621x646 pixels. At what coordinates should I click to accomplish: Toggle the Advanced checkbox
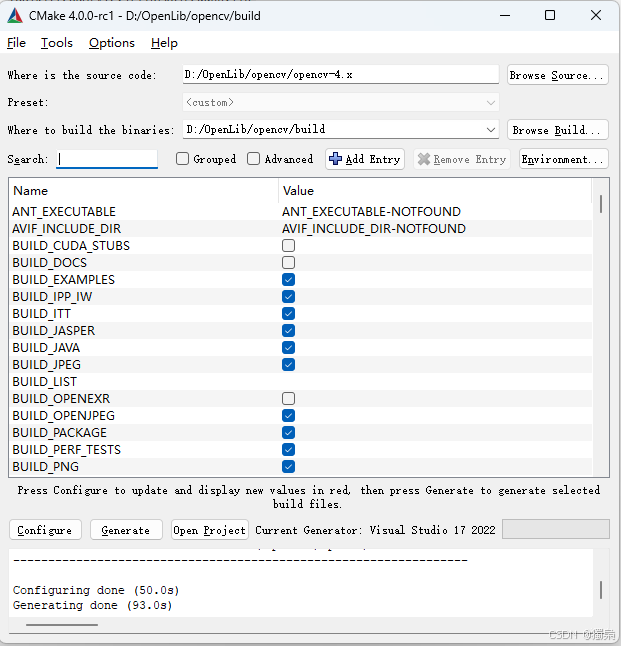coord(253,159)
